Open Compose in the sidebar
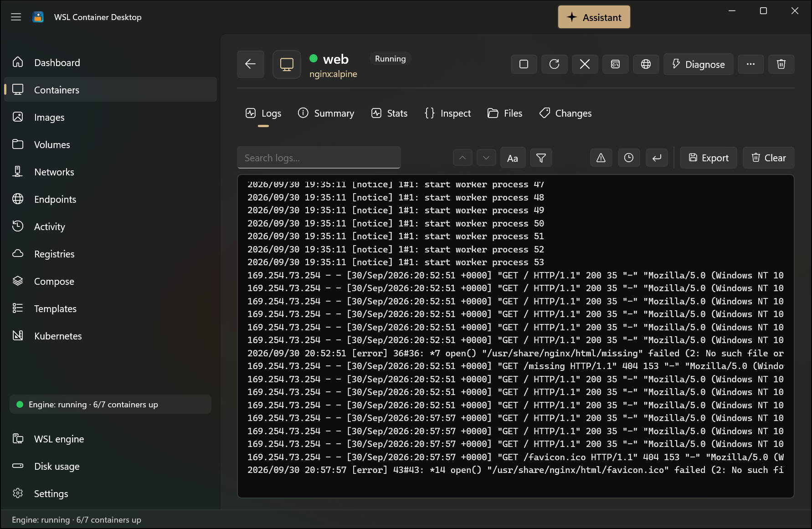Image resolution: width=812 pixels, height=529 pixels. [110, 281]
